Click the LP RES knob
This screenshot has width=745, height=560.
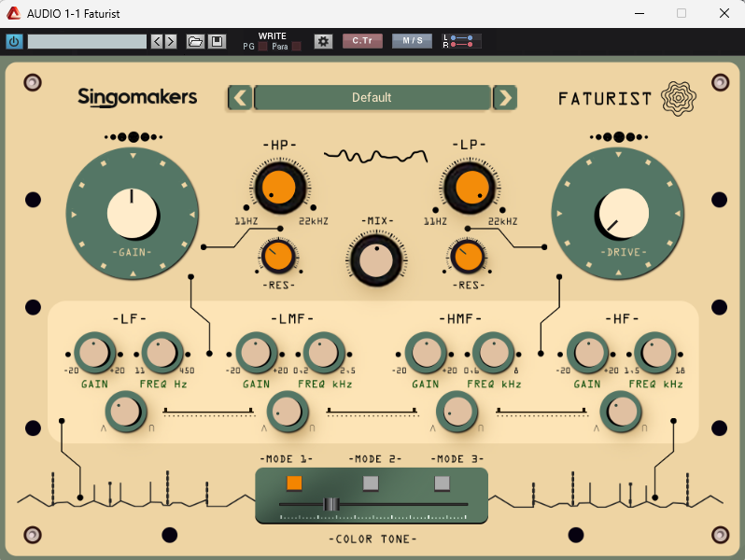(x=468, y=257)
